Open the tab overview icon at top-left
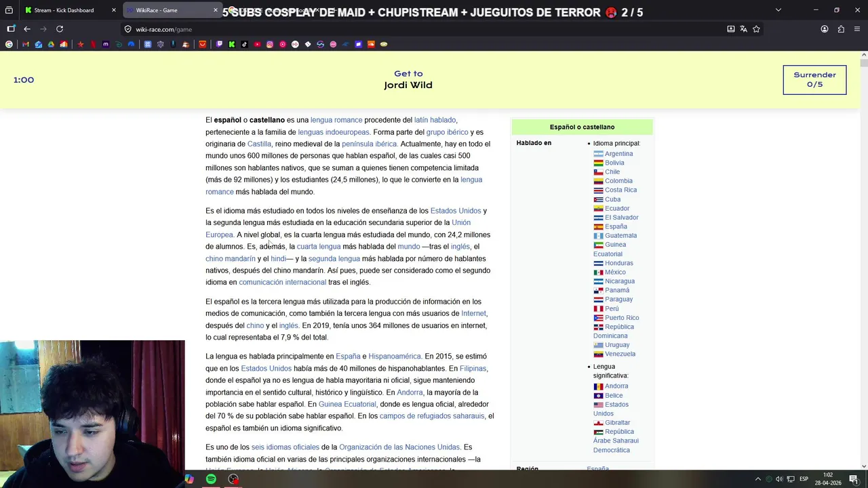Screen dimensions: 868x488 point(9,10)
